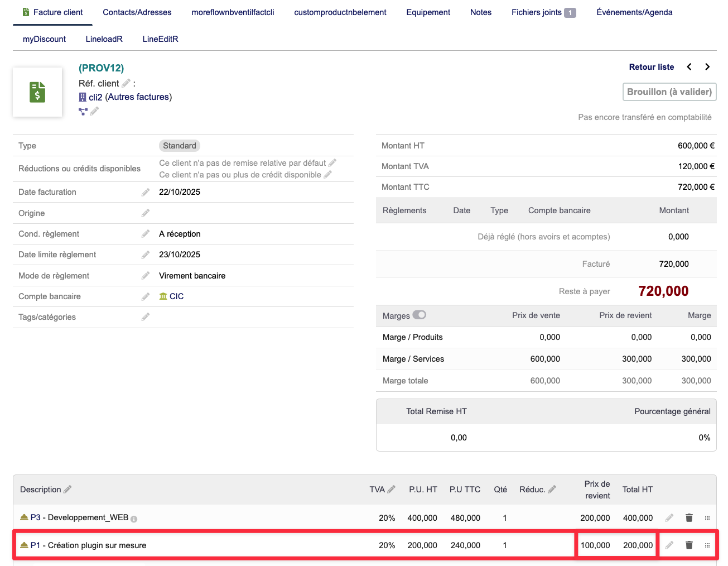Image resolution: width=728 pixels, height=566 pixels.
Task: Open the Contacts/Adresses tab
Action: pyautogui.click(x=137, y=12)
